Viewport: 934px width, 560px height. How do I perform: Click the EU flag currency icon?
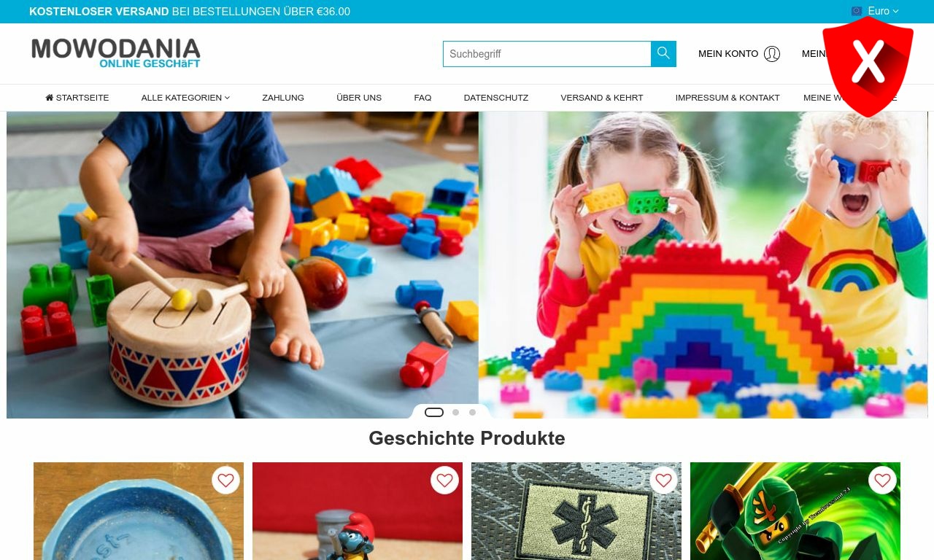pyautogui.click(x=857, y=11)
